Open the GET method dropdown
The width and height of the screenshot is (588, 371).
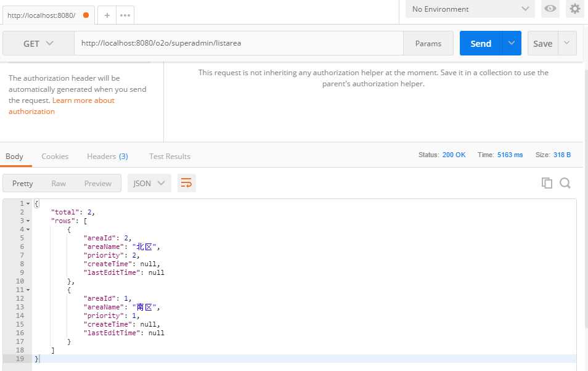pos(38,44)
